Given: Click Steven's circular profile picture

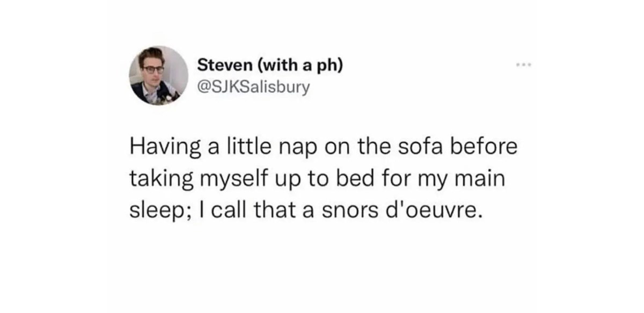Looking at the screenshot, I should coord(158,75).
